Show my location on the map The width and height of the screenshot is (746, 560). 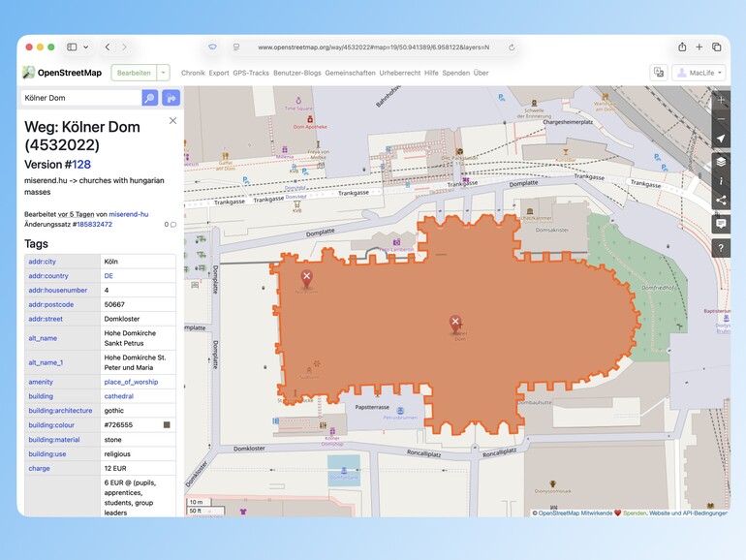[721, 139]
